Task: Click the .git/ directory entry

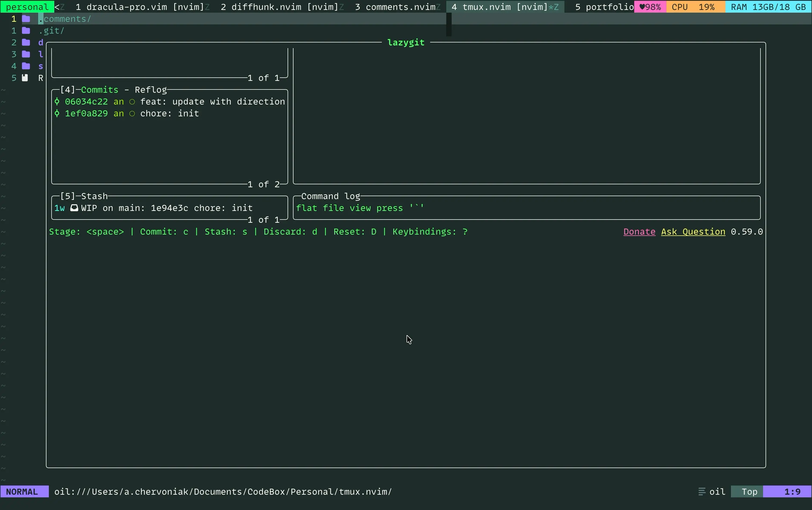Action: 51,31
